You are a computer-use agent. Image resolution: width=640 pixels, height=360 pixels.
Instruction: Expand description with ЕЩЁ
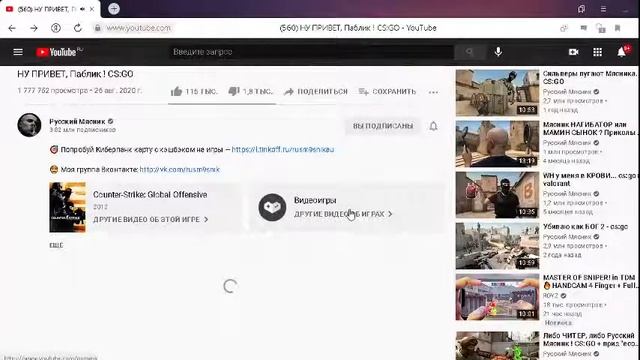point(56,245)
